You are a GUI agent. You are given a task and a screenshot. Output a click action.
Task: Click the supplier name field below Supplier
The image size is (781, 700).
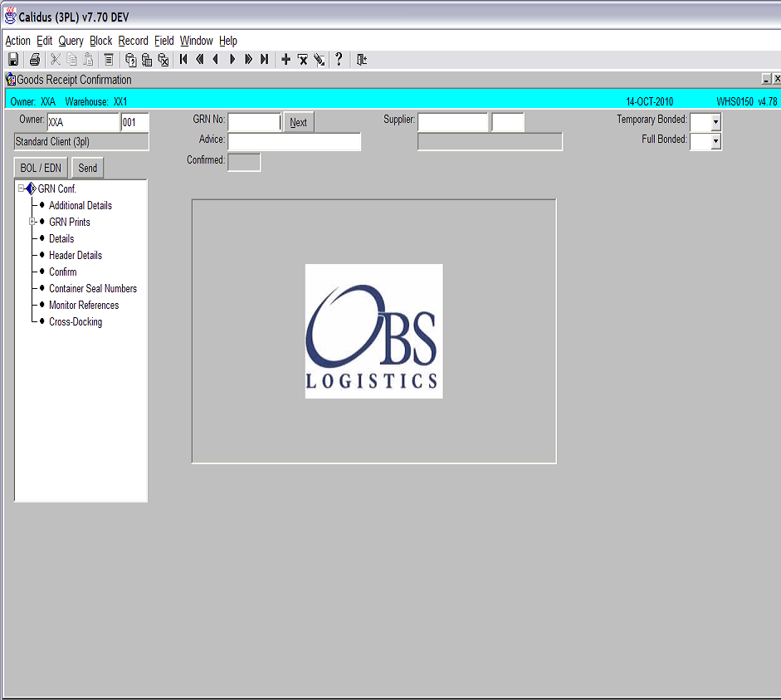click(490, 141)
